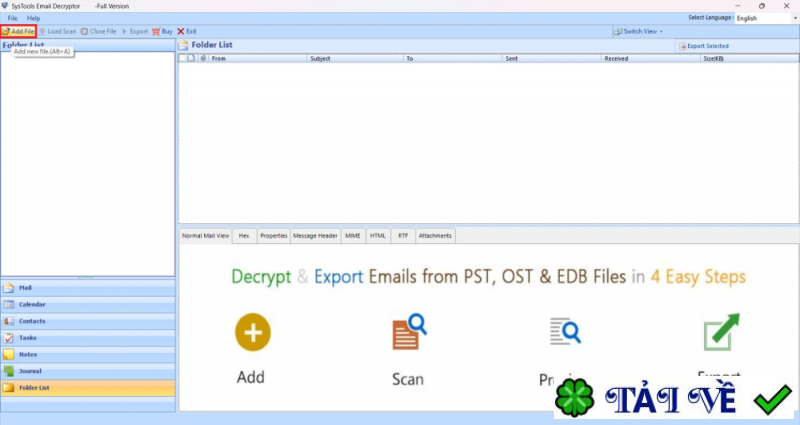800x425 pixels.
Task: Open the Tasks navigation section
Action: click(x=88, y=338)
